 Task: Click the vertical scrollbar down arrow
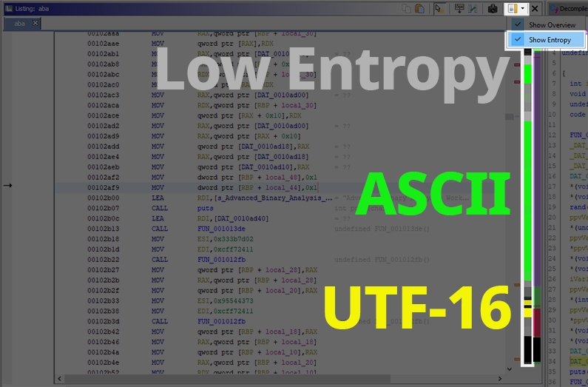pos(510,369)
